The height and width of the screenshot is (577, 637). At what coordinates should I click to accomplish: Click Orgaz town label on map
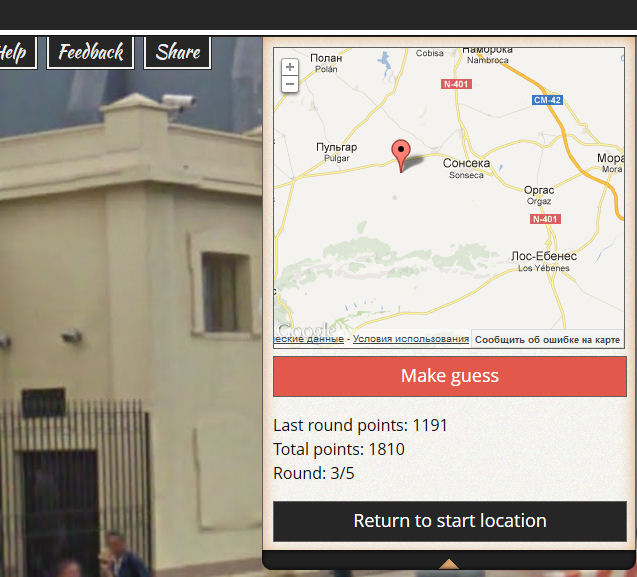(539, 195)
